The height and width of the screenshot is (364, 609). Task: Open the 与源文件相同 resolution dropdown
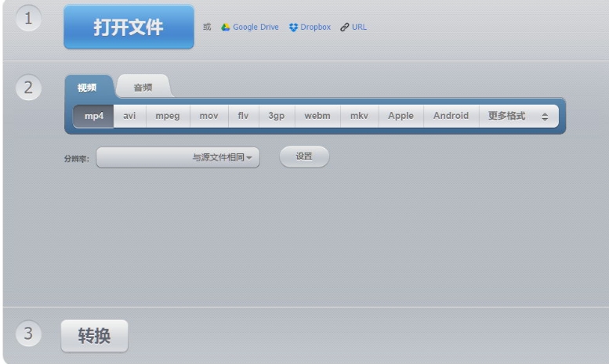[178, 157]
